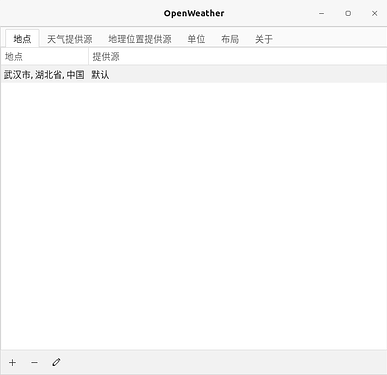Minimize the OpenWeather window
Screen dimensions: 387x375
[x=321, y=13]
